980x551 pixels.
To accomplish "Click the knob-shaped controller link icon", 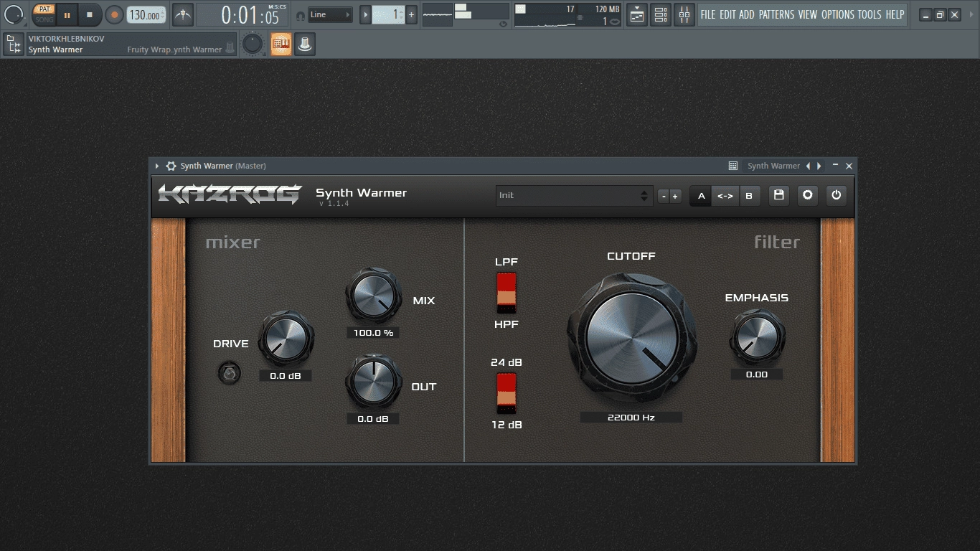I will point(305,44).
